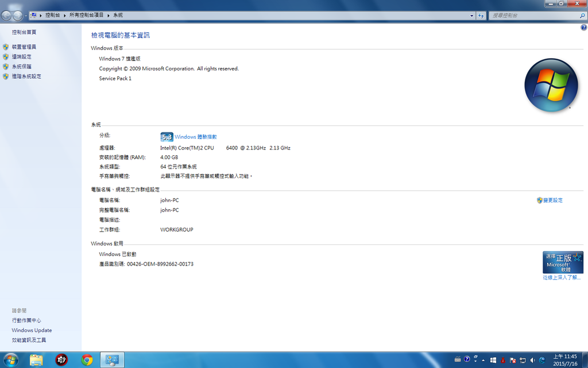Image resolution: width=588 pixels, height=368 pixels.
Task: Go to 控制台首頁 Control Panel home
Action: point(24,32)
